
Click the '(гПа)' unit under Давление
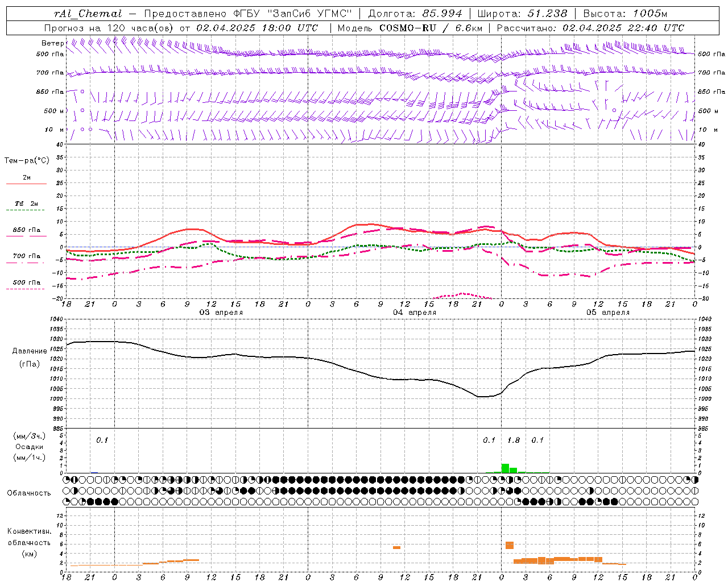point(30,364)
